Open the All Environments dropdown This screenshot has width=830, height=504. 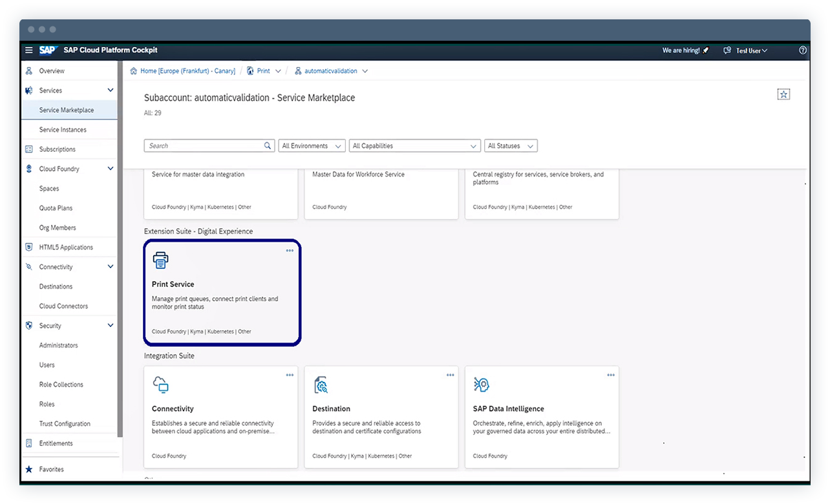tap(312, 146)
